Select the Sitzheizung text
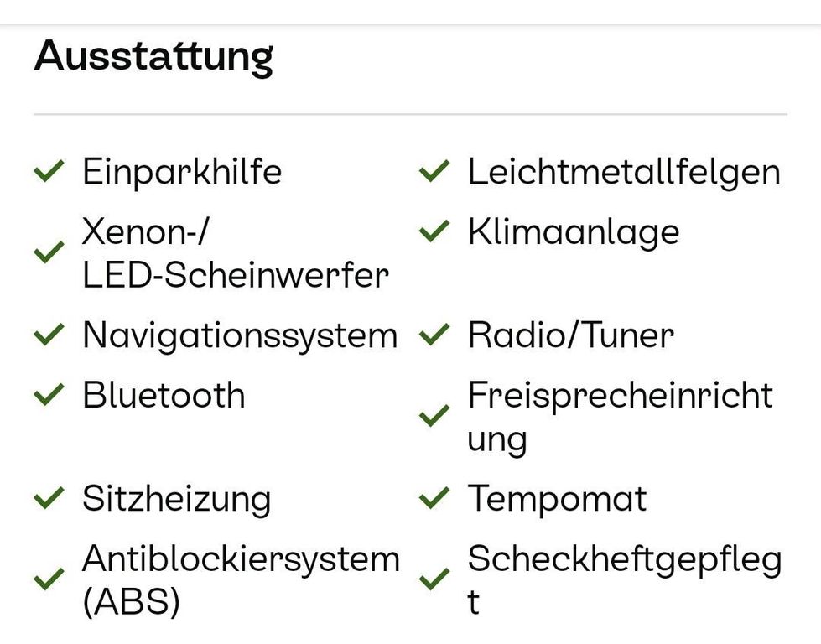Image resolution: width=821 pixels, height=644 pixels. [177, 499]
